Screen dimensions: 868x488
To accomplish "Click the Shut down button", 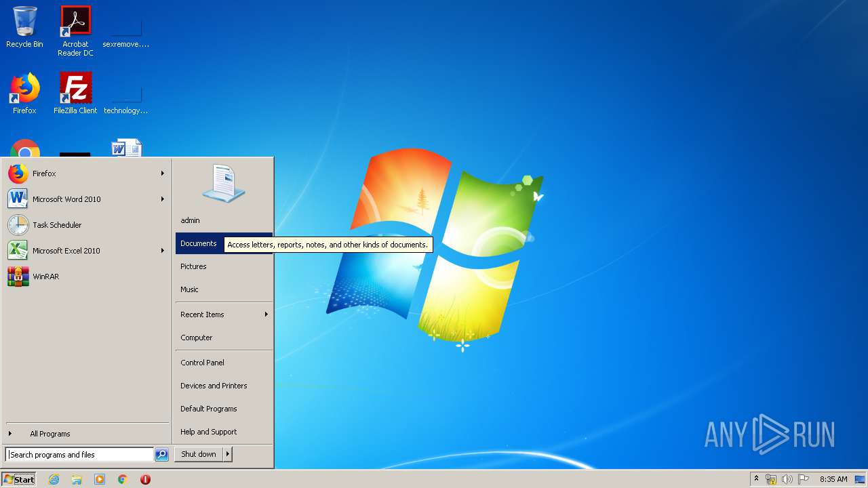I will point(199,454).
